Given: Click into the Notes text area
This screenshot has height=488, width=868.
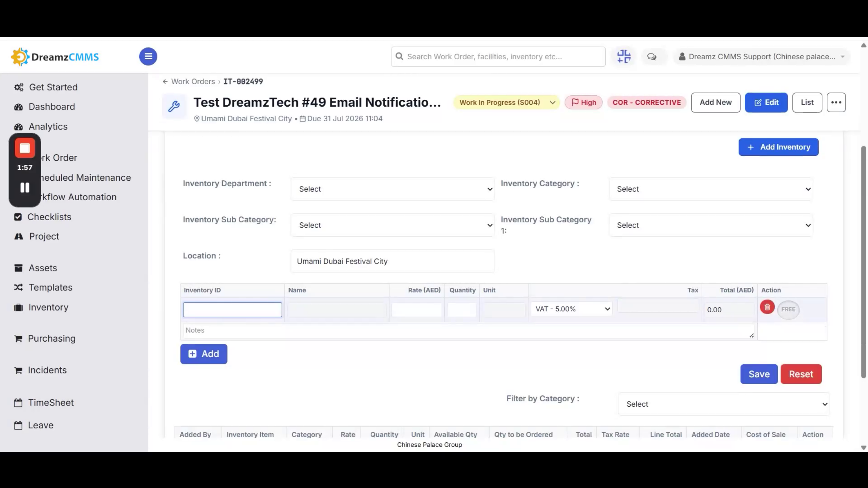Looking at the screenshot, I should coord(469,331).
